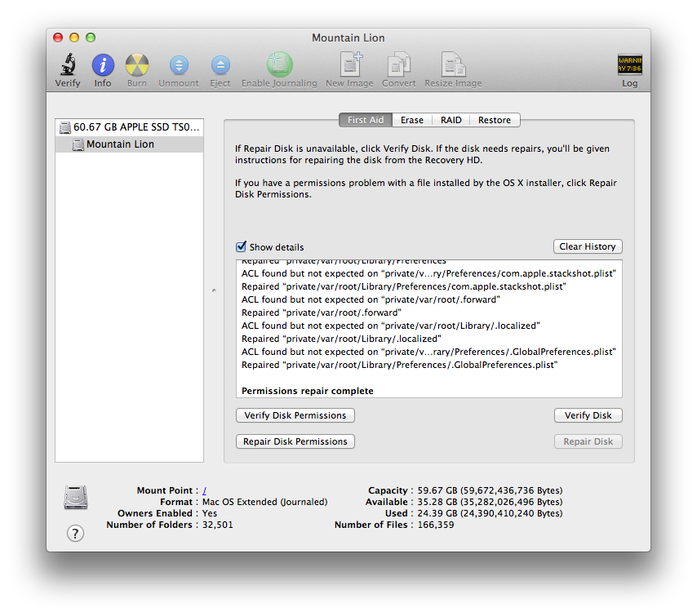Click the ACL found Library/.localized log line

pos(391,326)
